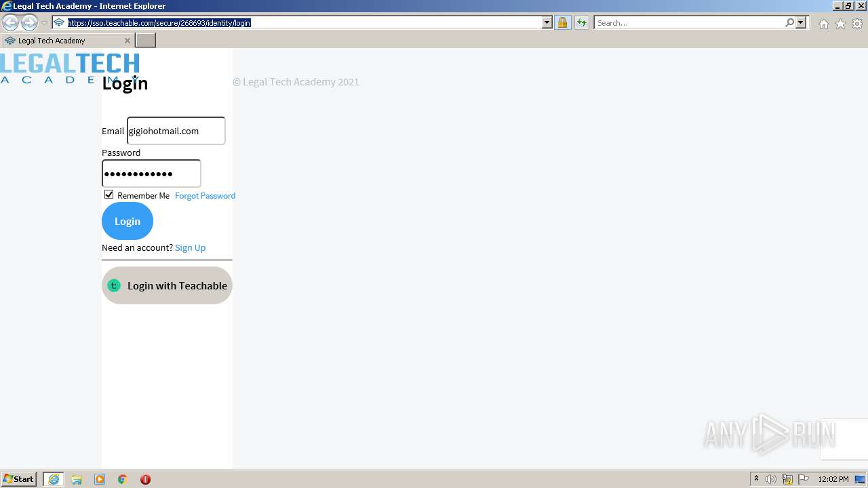
Task: Select the Legal Tech Academy tab
Action: point(66,41)
